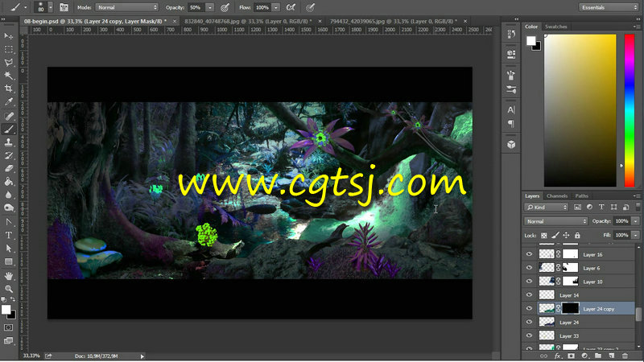
Task: Select the Move tool
Action: pyautogui.click(x=8, y=36)
